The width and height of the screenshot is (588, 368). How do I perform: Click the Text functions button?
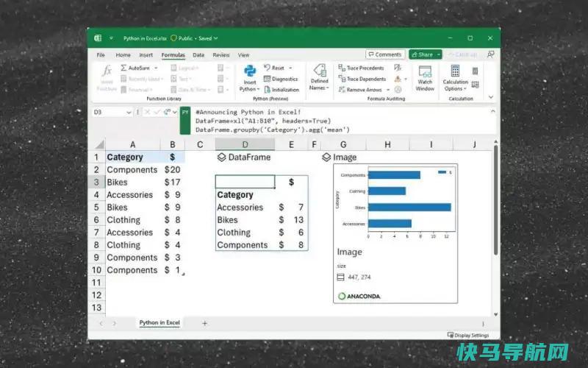point(181,79)
